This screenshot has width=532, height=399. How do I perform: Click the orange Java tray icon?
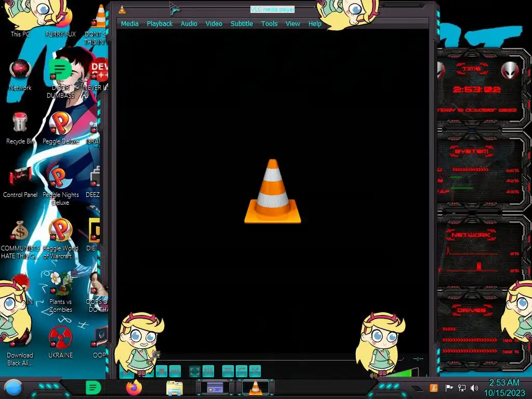click(x=434, y=388)
